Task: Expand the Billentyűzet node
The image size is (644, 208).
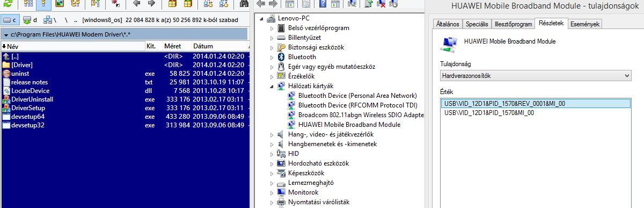Action: point(272,38)
